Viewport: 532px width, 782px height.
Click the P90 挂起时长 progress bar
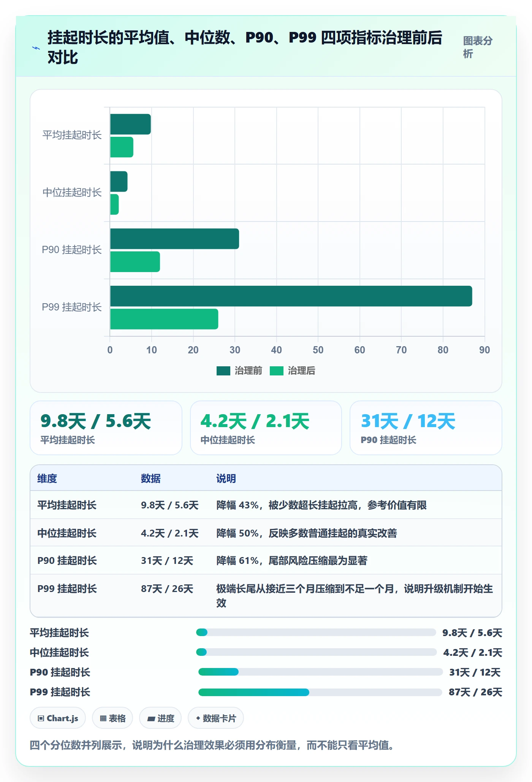pos(320,672)
